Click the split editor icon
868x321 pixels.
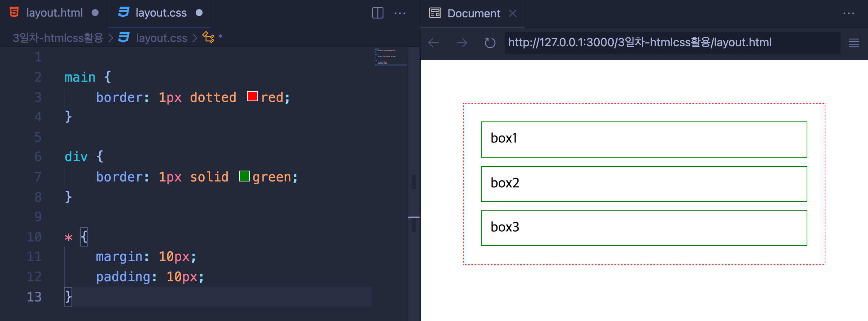click(378, 13)
